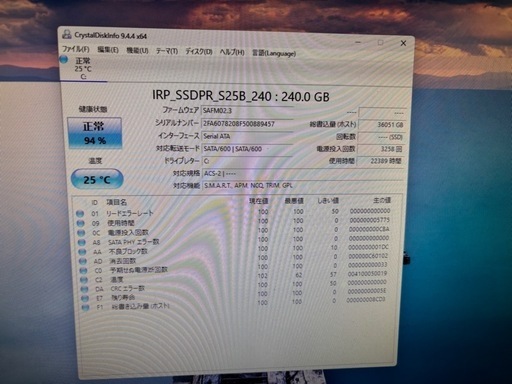Screen dimensions: 512x384
Task: Click the total host writes value 36051 GB
Action: [382, 125]
